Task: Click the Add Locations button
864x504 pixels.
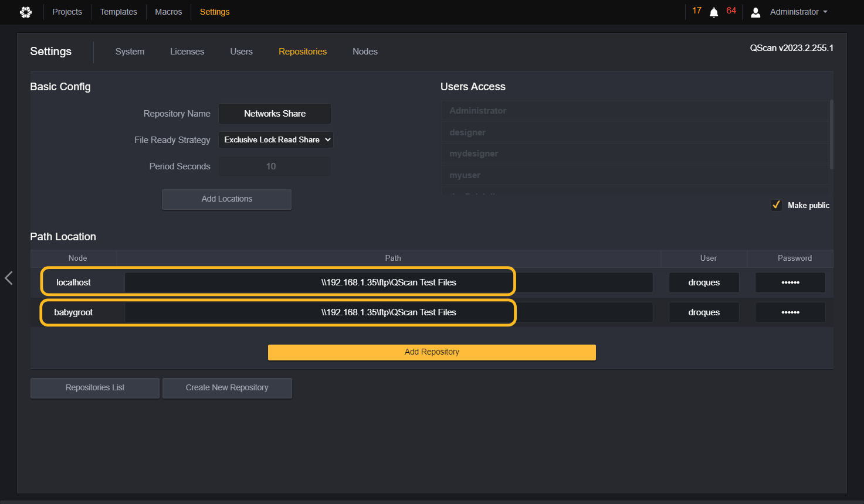Action: [x=226, y=199]
